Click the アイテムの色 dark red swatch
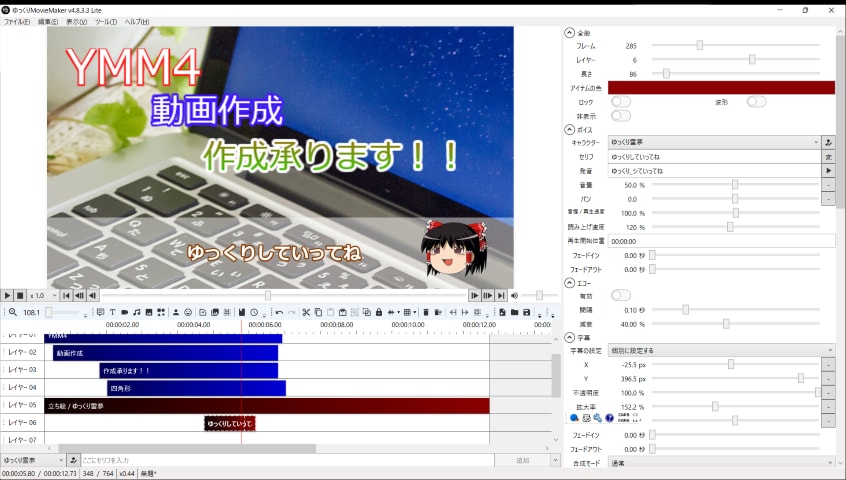 721,88
